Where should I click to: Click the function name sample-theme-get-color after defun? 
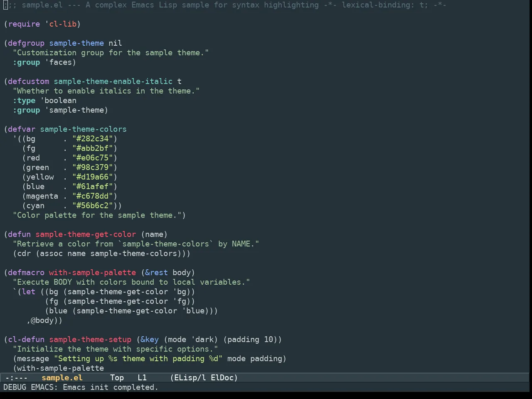pos(86,234)
